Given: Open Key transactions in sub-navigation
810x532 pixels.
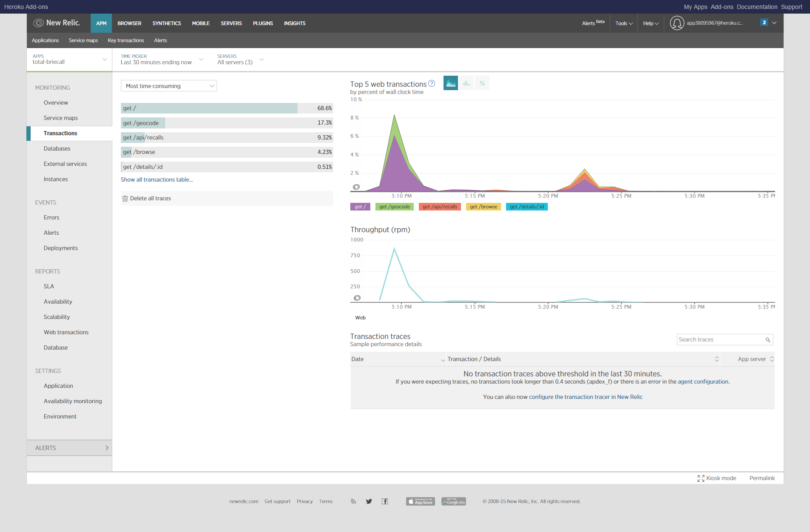Looking at the screenshot, I should coord(126,40).
